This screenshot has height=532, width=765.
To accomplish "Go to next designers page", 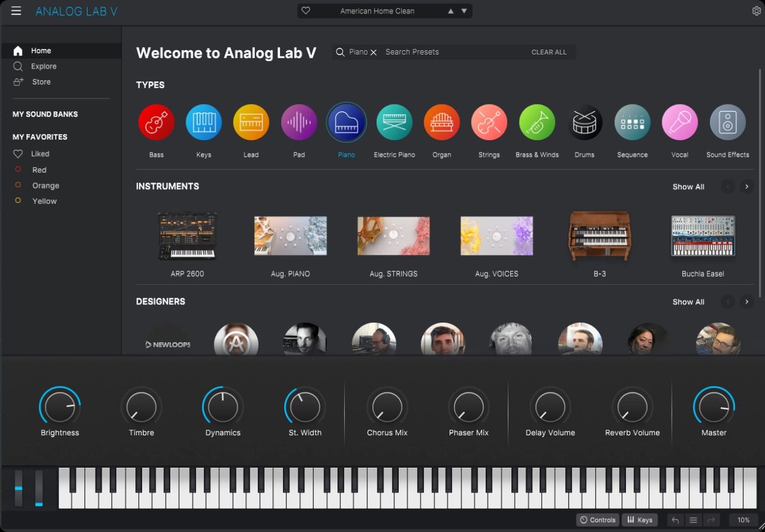I will click(747, 302).
